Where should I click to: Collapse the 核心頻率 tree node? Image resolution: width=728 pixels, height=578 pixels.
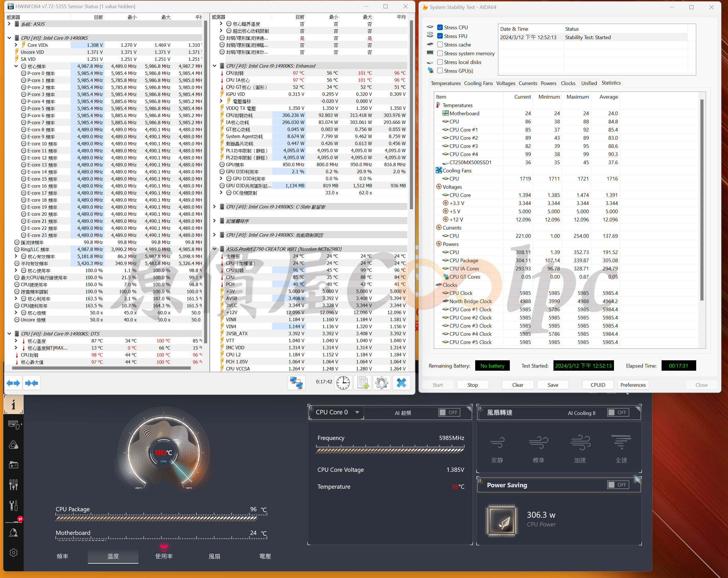tap(16, 66)
